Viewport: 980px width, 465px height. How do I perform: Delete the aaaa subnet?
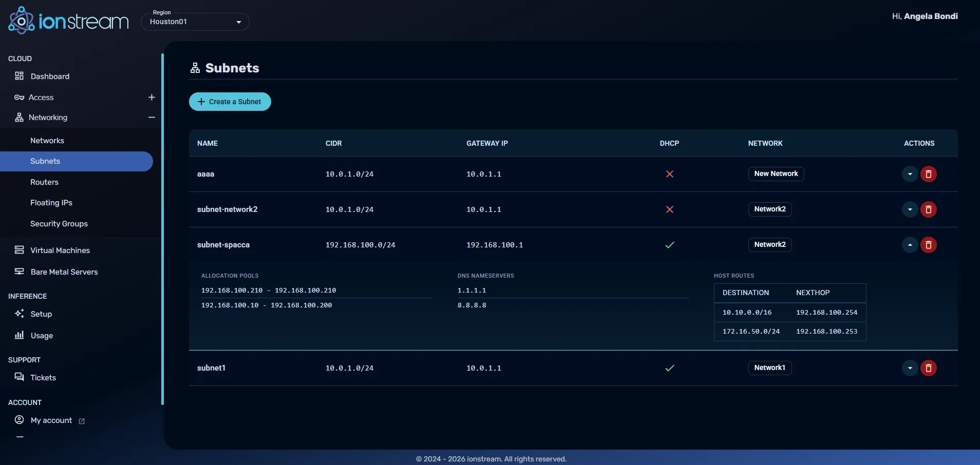929,174
